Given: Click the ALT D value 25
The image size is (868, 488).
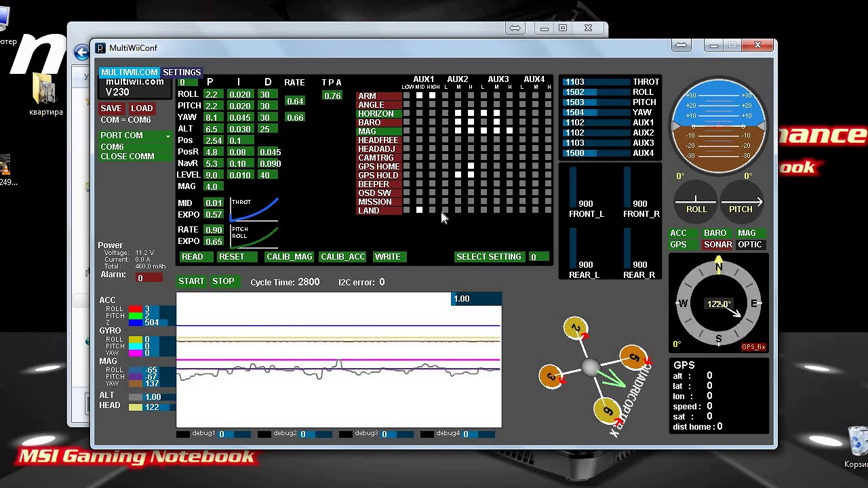Looking at the screenshot, I should (x=268, y=129).
